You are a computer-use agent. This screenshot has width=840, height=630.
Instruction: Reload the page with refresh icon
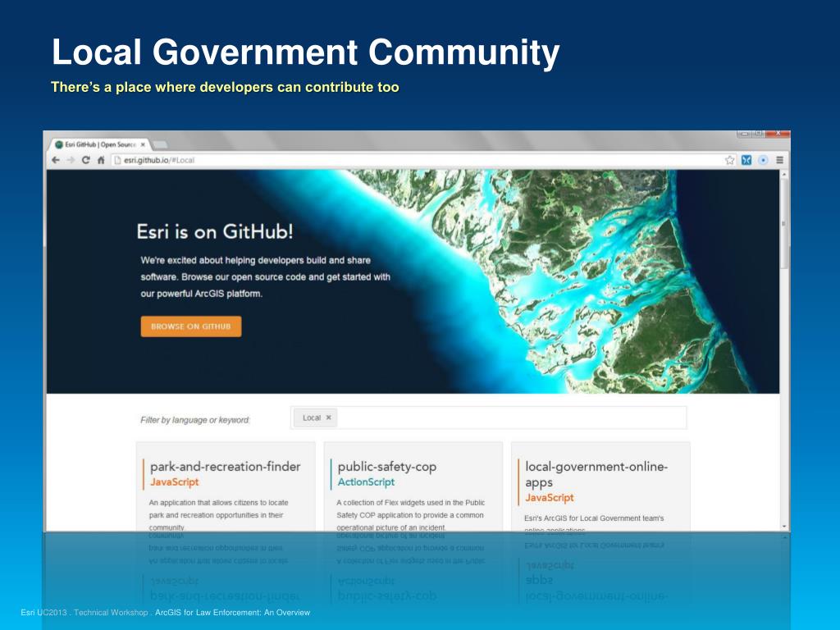pyautogui.click(x=85, y=160)
